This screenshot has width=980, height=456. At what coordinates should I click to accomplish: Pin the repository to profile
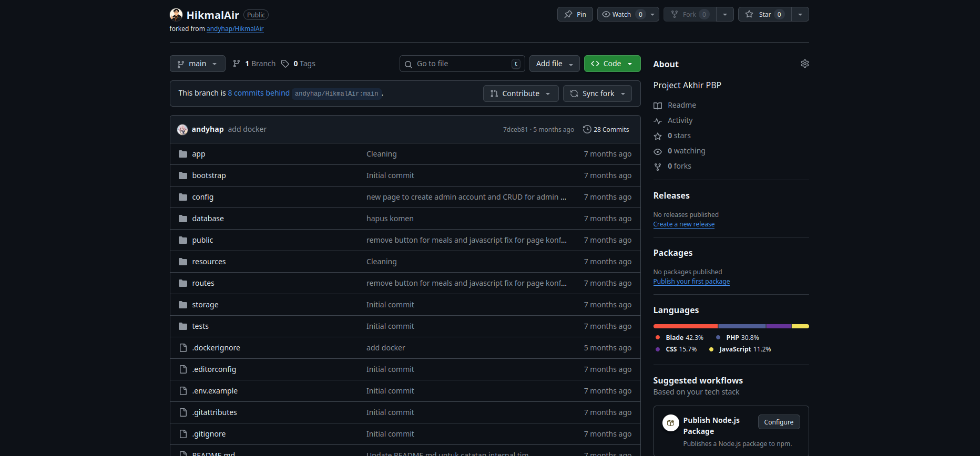(575, 14)
